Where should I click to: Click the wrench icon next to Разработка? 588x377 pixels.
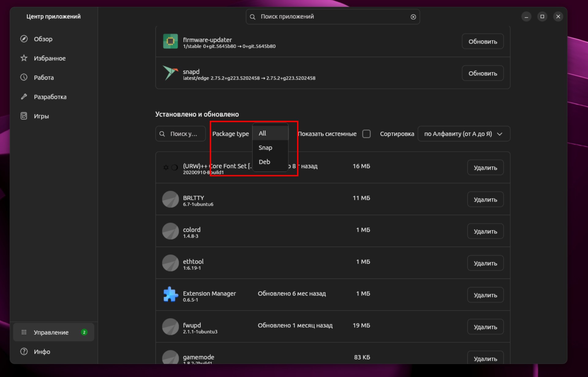point(24,97)
